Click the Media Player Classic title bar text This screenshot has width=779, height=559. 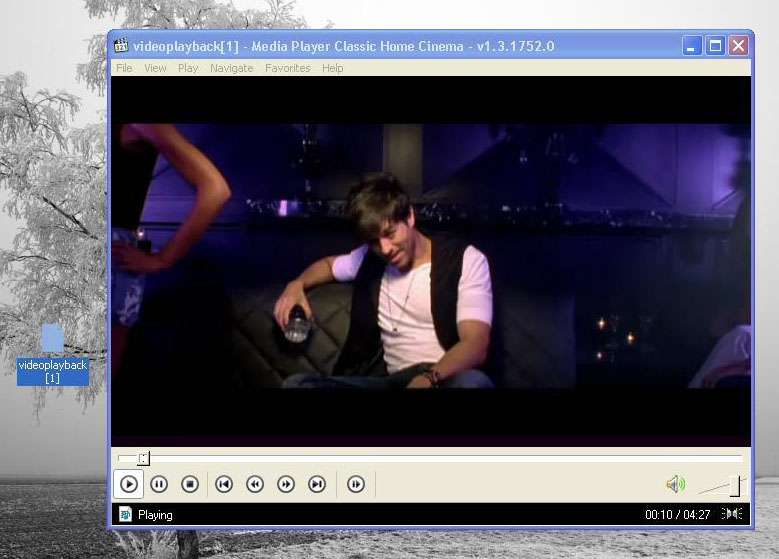344,46
